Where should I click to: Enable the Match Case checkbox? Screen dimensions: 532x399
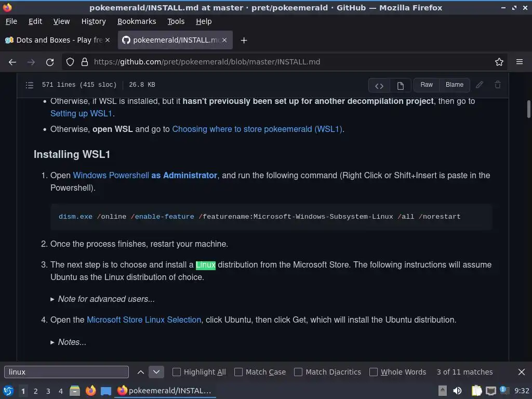[238, 372]
